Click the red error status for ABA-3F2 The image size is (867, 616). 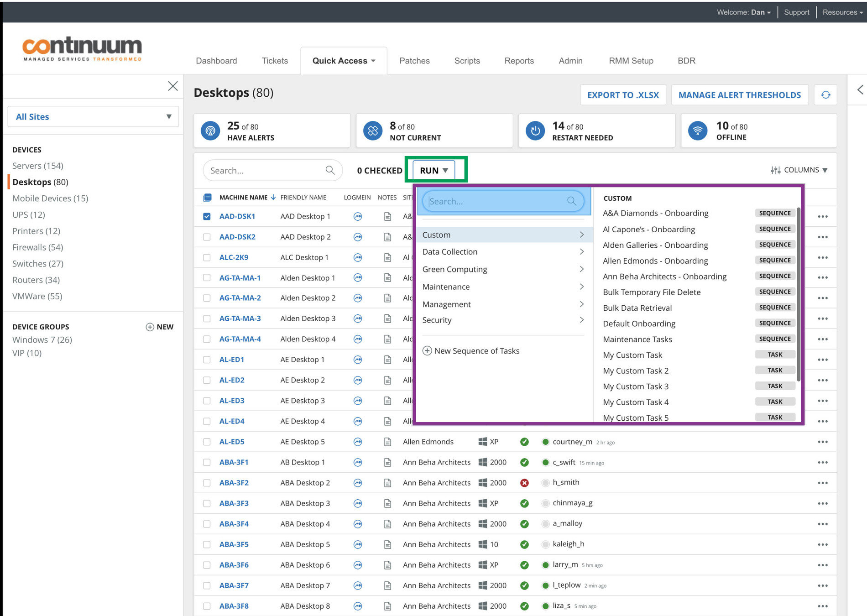point(524,483)
